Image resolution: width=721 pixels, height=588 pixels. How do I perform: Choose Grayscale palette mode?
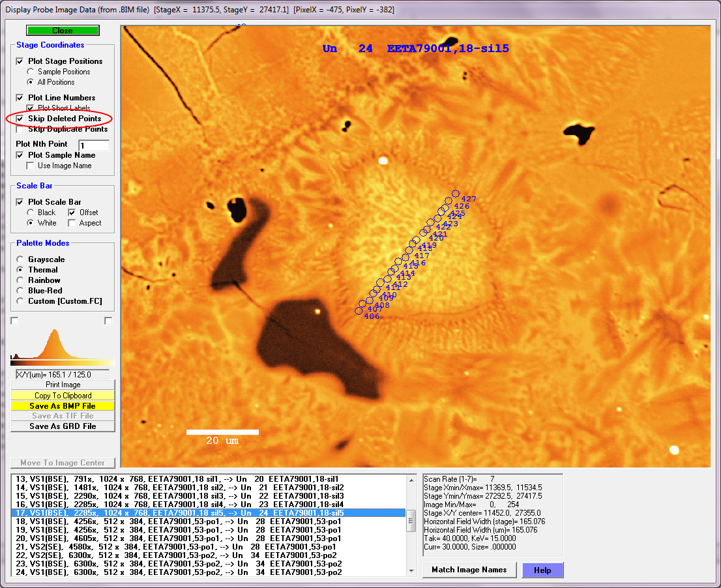tap(20, 259)
